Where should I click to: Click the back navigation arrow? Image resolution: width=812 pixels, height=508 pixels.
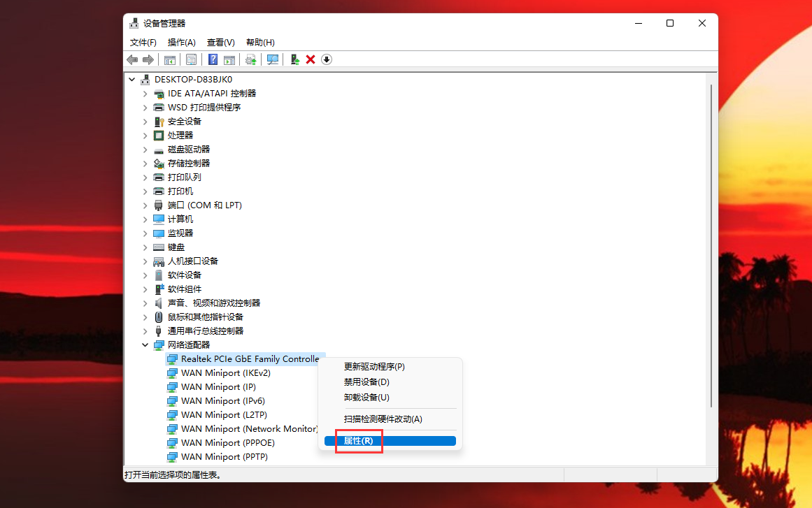pos(132,59)
